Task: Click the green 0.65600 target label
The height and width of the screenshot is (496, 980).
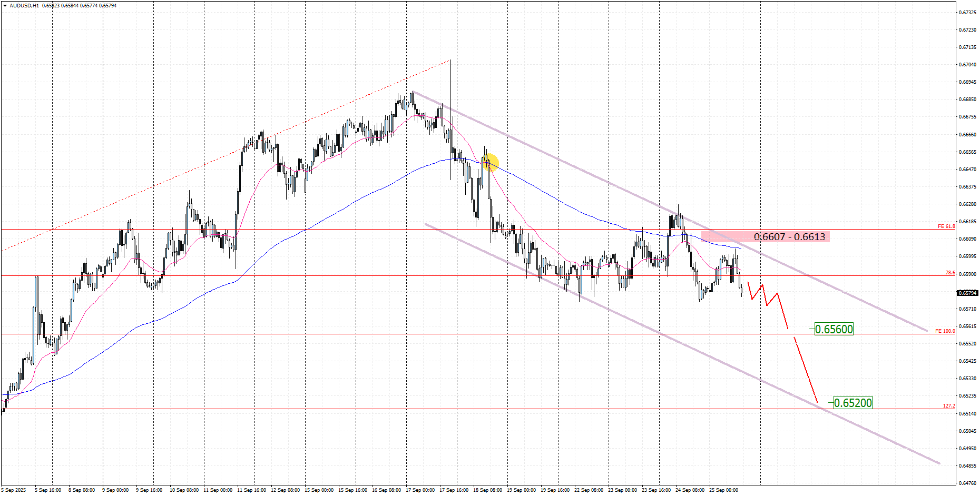Action: pos(834,329)
